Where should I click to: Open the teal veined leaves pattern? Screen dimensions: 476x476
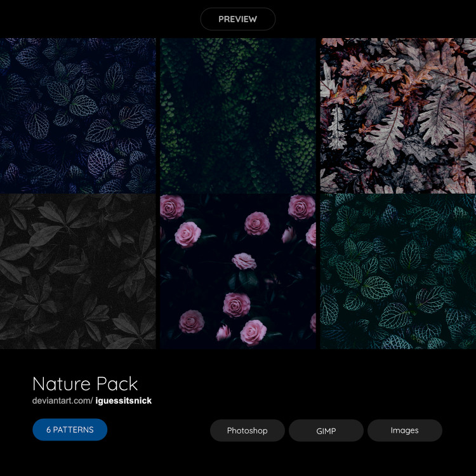point(398,272)
